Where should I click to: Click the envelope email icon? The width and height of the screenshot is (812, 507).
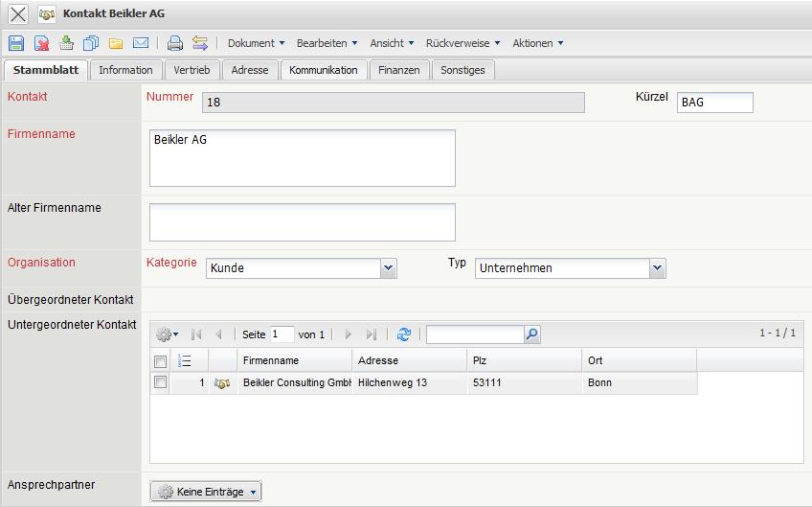click(141, 43)
